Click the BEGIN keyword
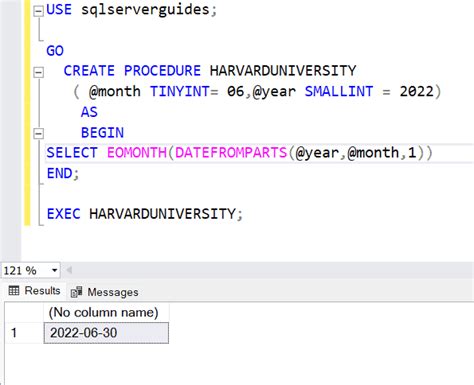Image resolution: width=474 pixels, height=385 pixels. [x=102, y=133]
